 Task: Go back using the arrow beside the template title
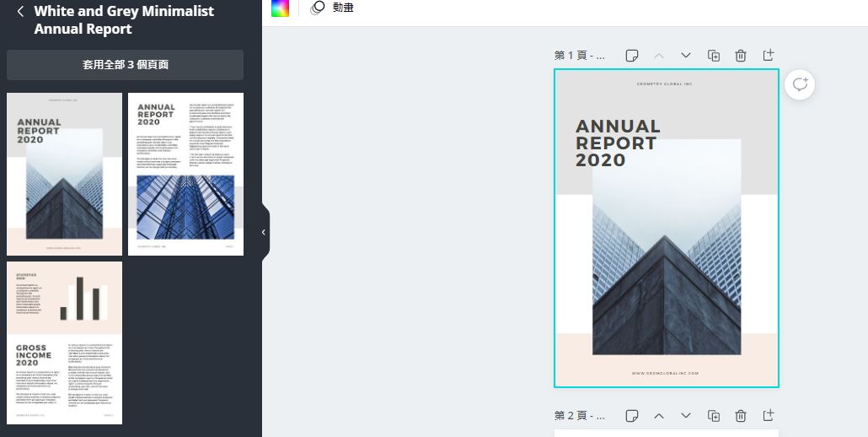20,12
